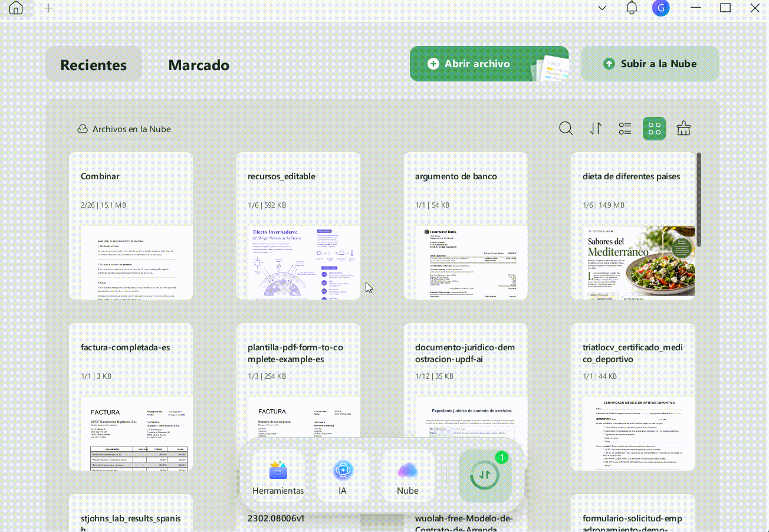769x532 pixels.
Task: Click the 'argumento de banco' file name
Action: (456, 176)
